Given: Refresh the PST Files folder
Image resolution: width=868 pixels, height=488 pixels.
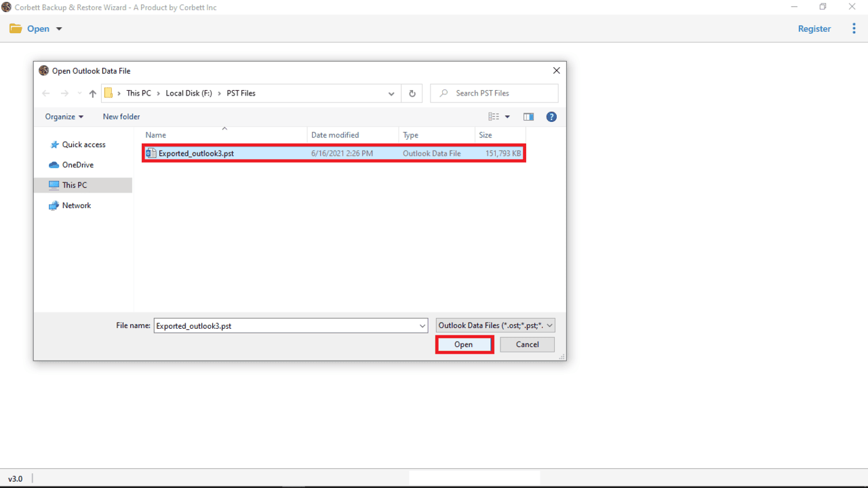Looking at the screenshot, I should pyautogui.click(x=412, y=94).
